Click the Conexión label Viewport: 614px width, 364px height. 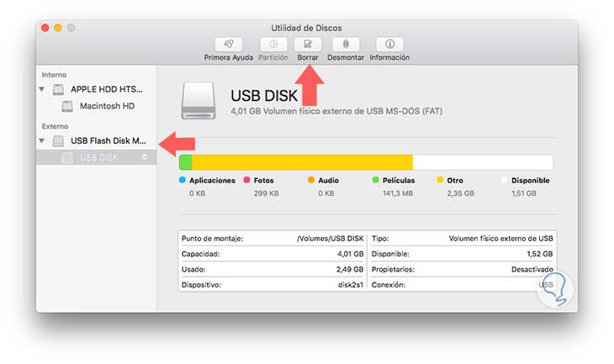point(389,285)
